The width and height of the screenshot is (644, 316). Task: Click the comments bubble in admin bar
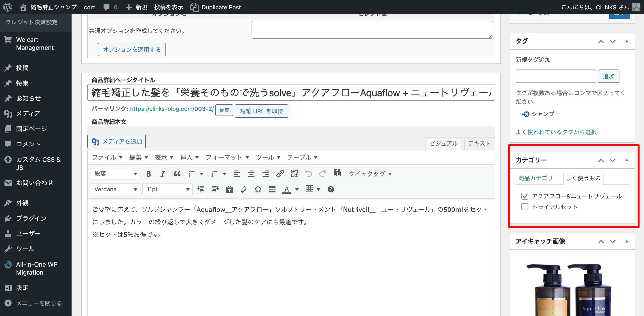(x=110, y=7)
